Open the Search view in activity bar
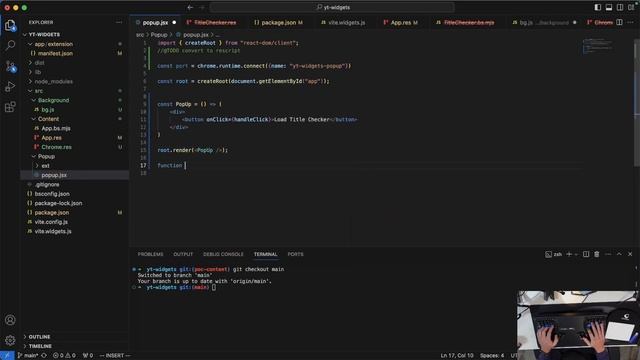 (x=10, y=45)
